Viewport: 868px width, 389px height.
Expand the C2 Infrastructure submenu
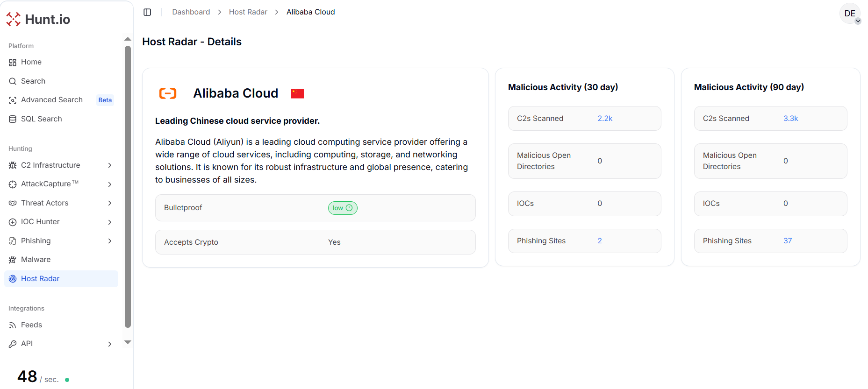pos(110,165)
